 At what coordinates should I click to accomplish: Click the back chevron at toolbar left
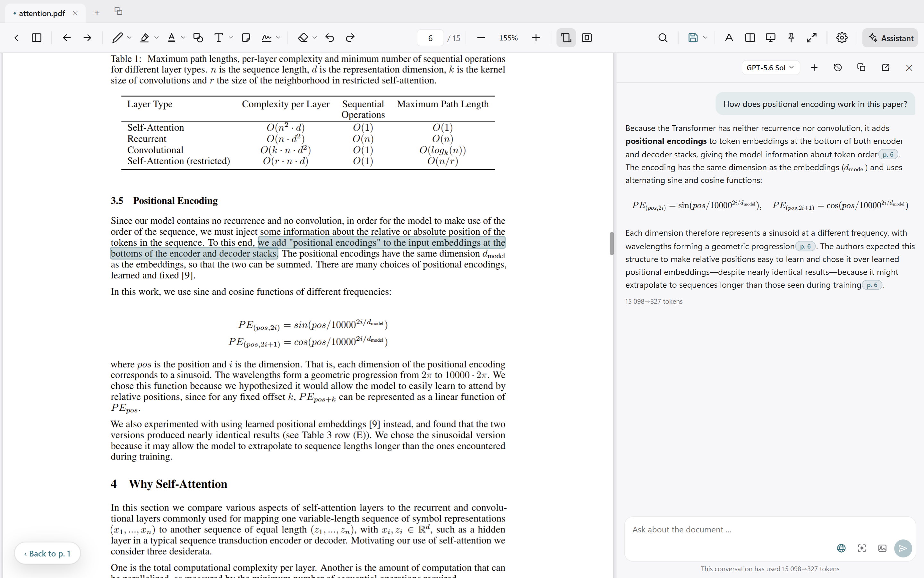click(16, 38)
